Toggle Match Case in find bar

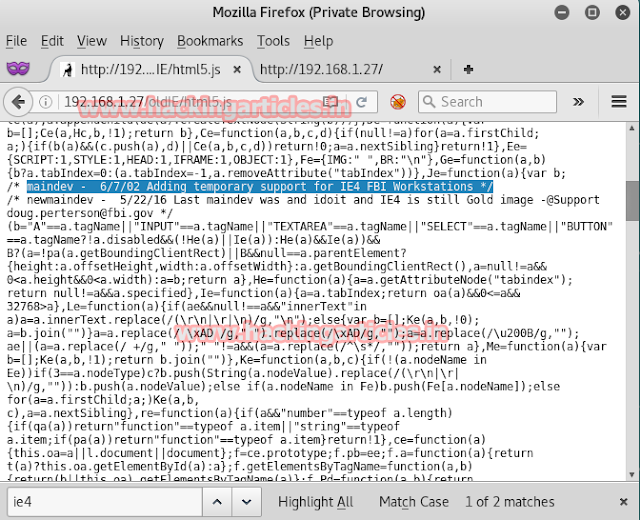pyautogui.click(x=413, y=502)
